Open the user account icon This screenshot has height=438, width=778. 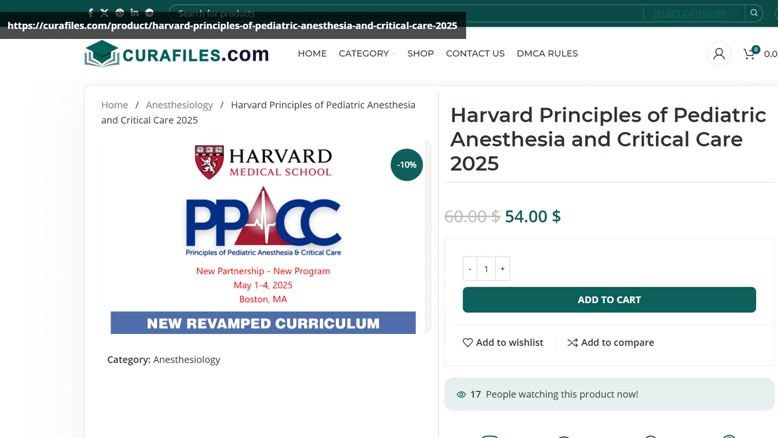click(718, 54)
